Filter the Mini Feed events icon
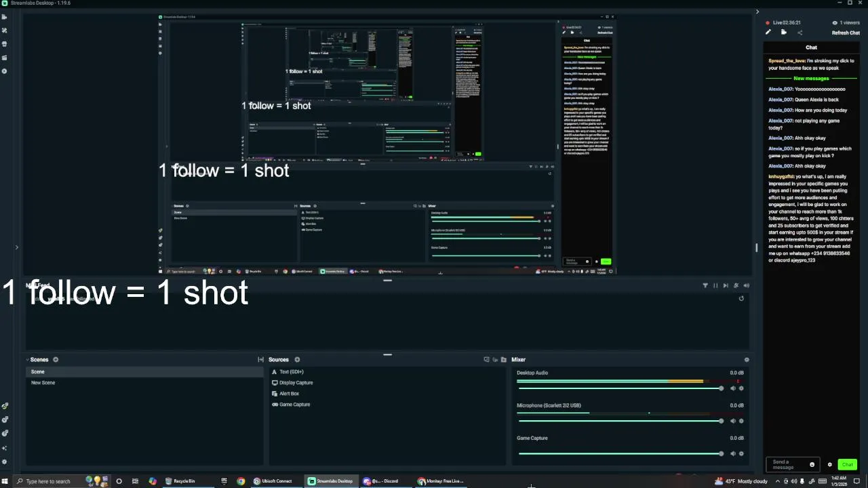This screenshot has height=488, width=868. click(705, 285)
